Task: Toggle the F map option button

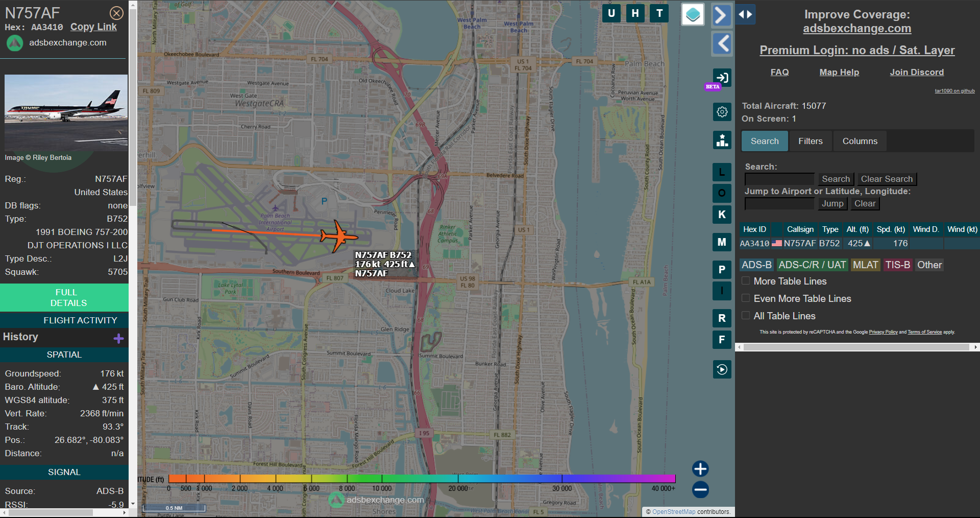Action: tap(722, 340)
